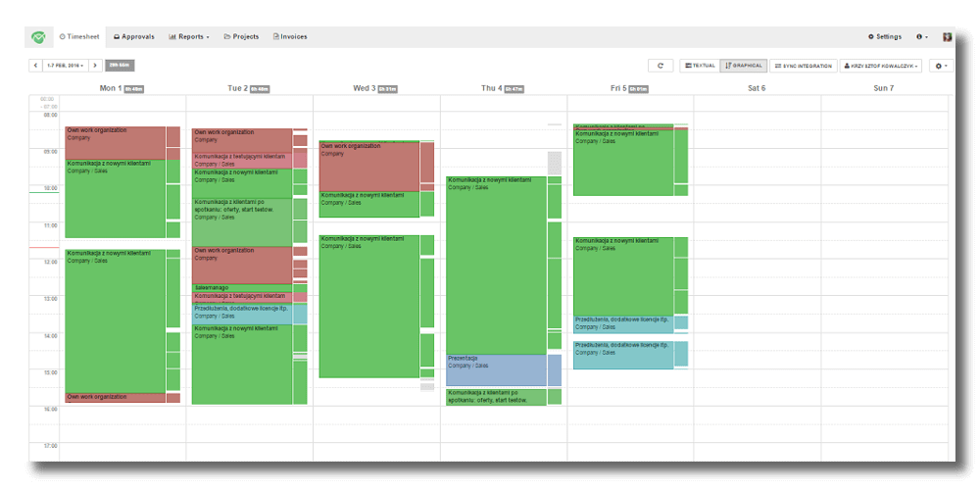Click the Sun 7 day header
980x490 pixels.
point(883,88)
